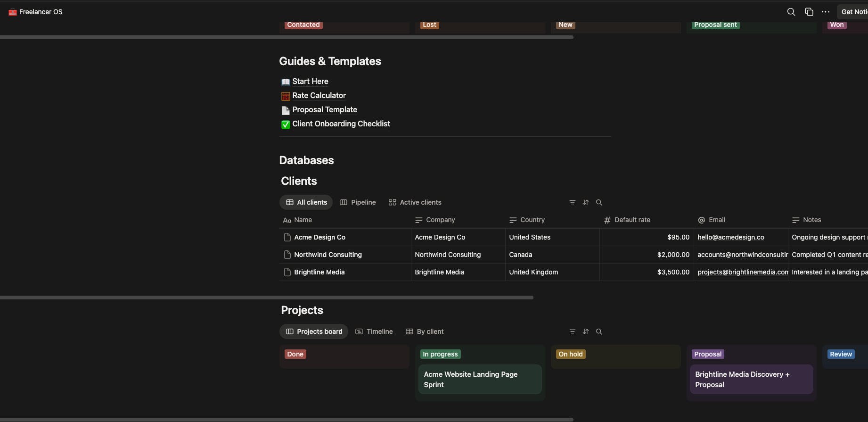Switch to the Pipeline tab
Screen dimensions: 868x422
click(x=358, y=202)
